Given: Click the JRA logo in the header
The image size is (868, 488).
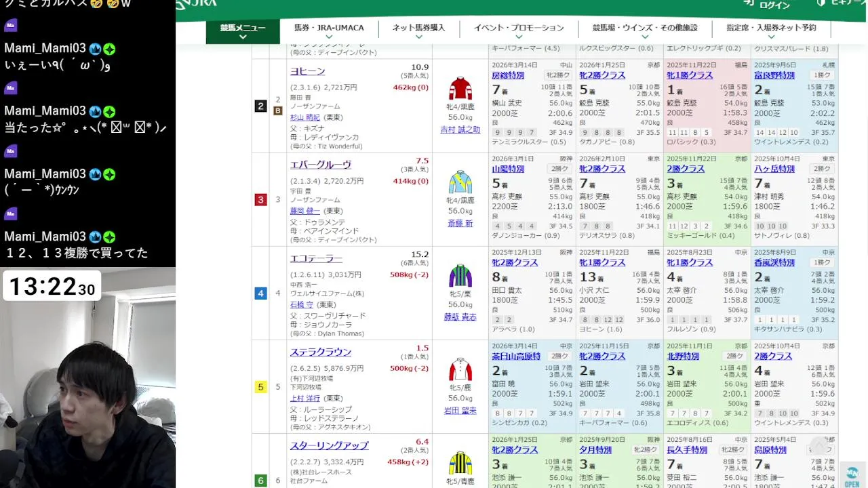Looking at the screenshot, I should (197, 3).
